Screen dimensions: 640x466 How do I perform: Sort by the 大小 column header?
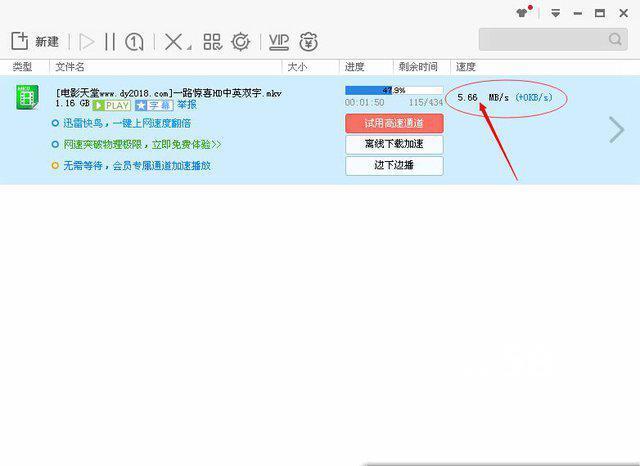(297, 67)
